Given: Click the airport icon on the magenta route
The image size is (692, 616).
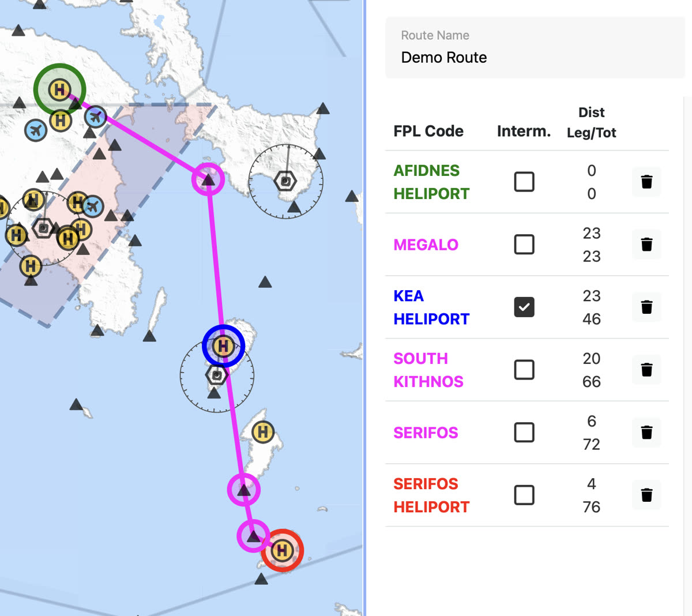Looking at the screenshot, I should click(96, 117).
